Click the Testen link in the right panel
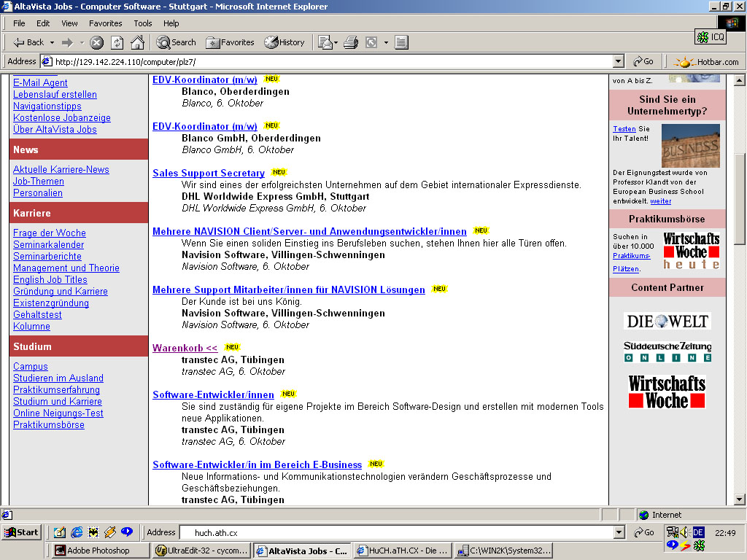Screen dimensions: 747x560 coord(624,128)
